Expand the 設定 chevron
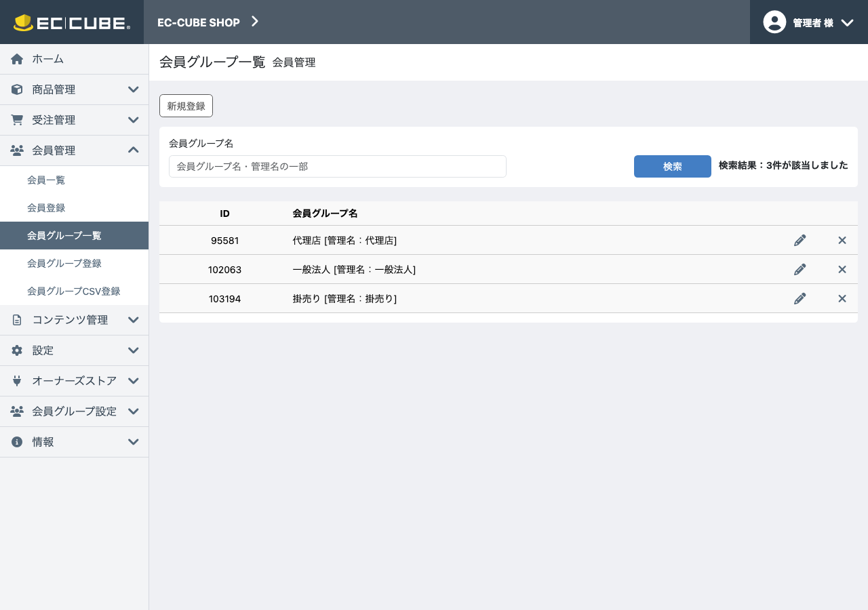Screen dimensions: 868x610 click(134, 350)
